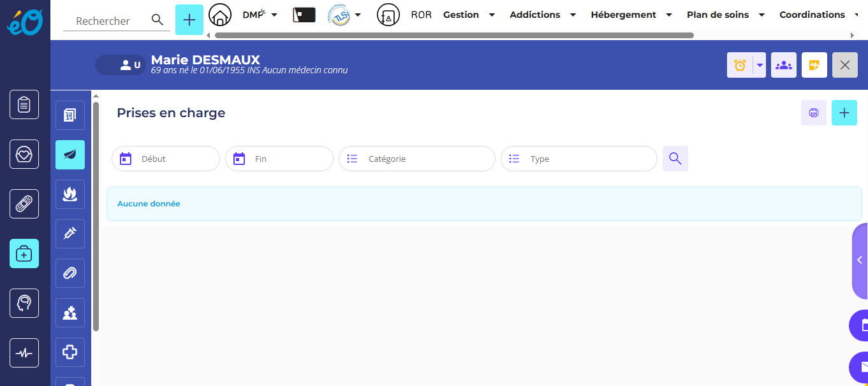The image size is (868, 386).
Task: Click the print icon for Prises en charge
Action: [x=814, y=113]
